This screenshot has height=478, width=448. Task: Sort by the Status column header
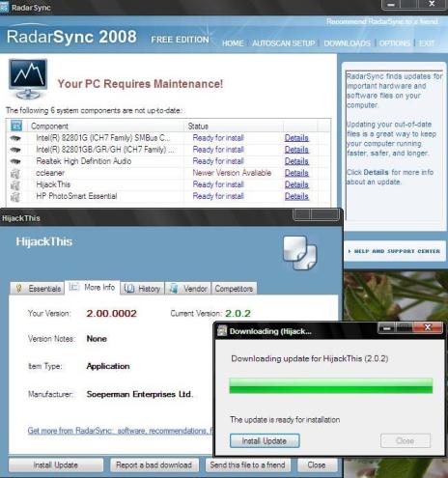click(234, 127)
